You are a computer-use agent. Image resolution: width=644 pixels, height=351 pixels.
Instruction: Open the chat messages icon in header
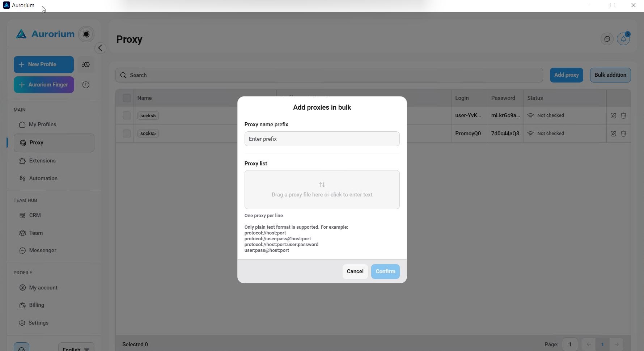pos(607,39)
